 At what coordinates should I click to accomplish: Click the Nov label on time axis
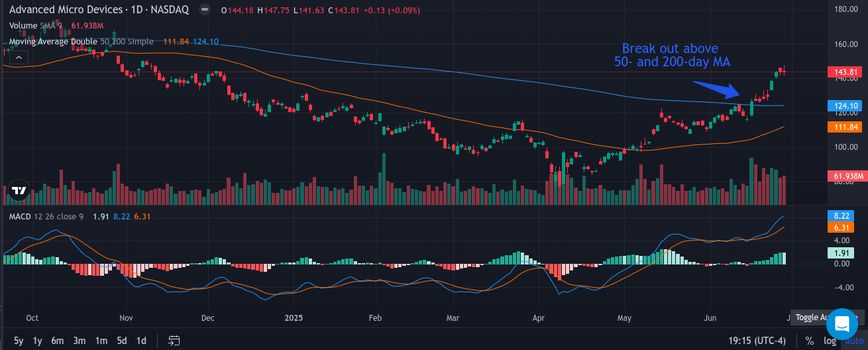coord(127,318)
